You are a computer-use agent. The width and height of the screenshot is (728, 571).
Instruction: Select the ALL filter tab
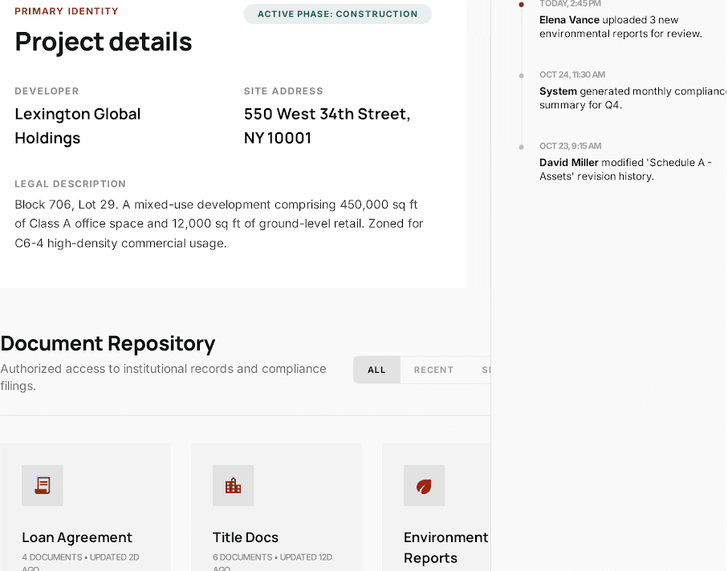pos(376,370)
